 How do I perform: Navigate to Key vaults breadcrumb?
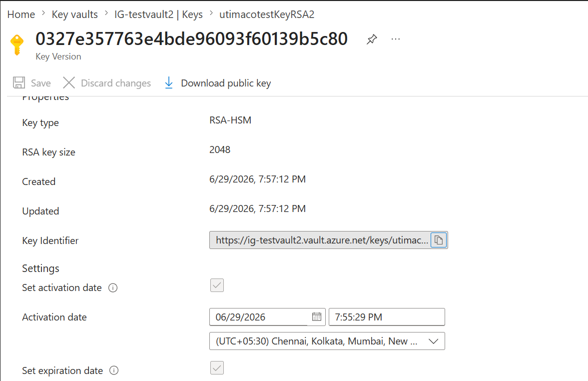click(x=74, y=14)
